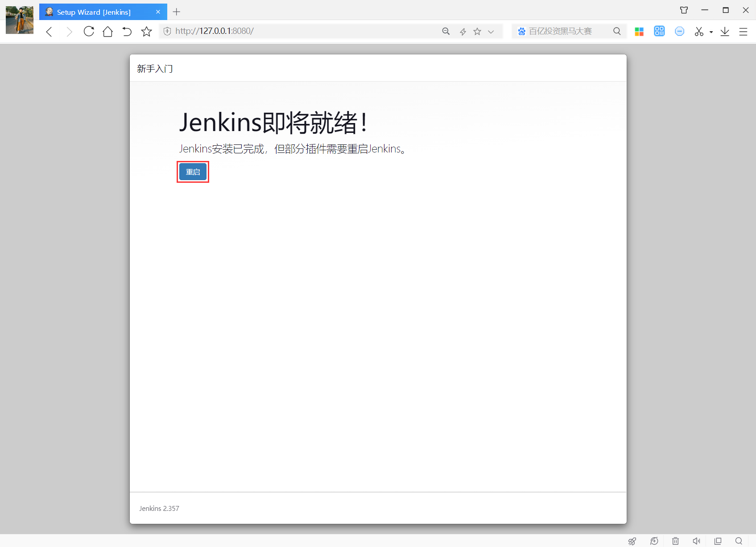Focus the address bar showing 127.0.0.1:8080
This screenshot has height=547, width=756.
[303, 31]
